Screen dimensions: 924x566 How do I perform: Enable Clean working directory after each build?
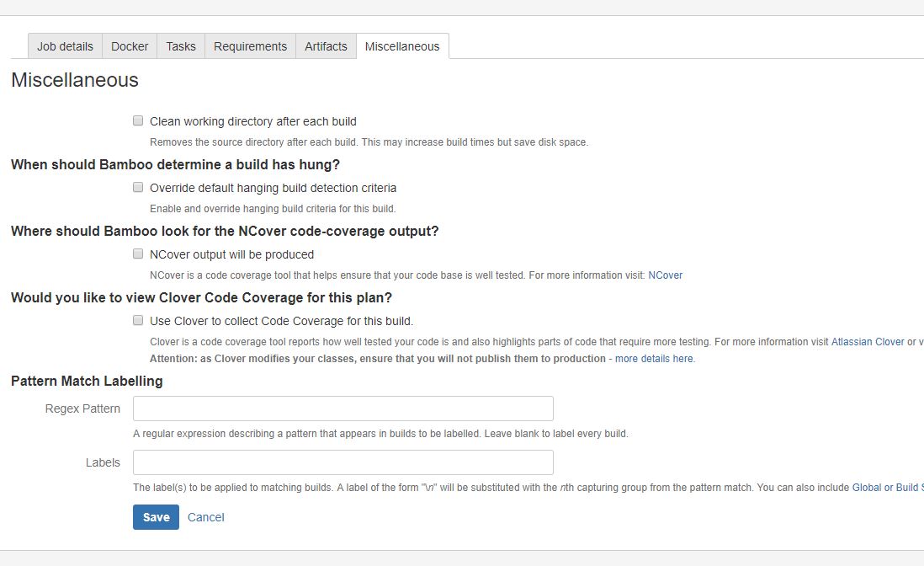(138, 121)
